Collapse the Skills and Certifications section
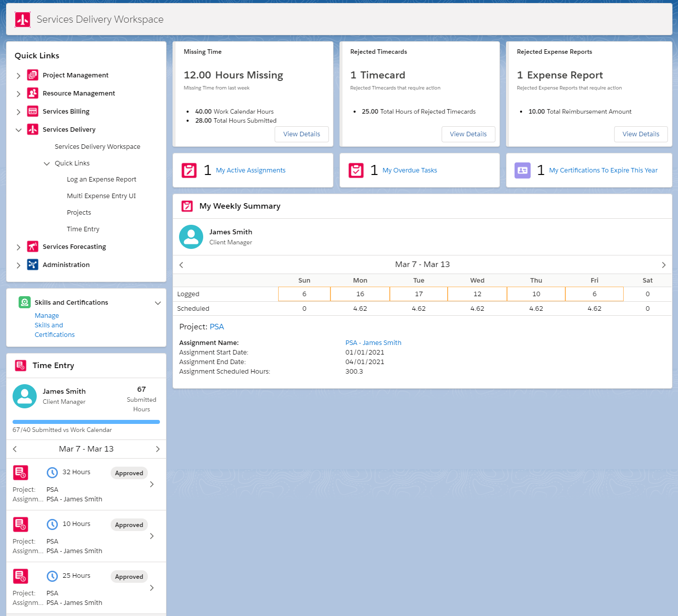 pyautogui.click(x=158, y=303)
